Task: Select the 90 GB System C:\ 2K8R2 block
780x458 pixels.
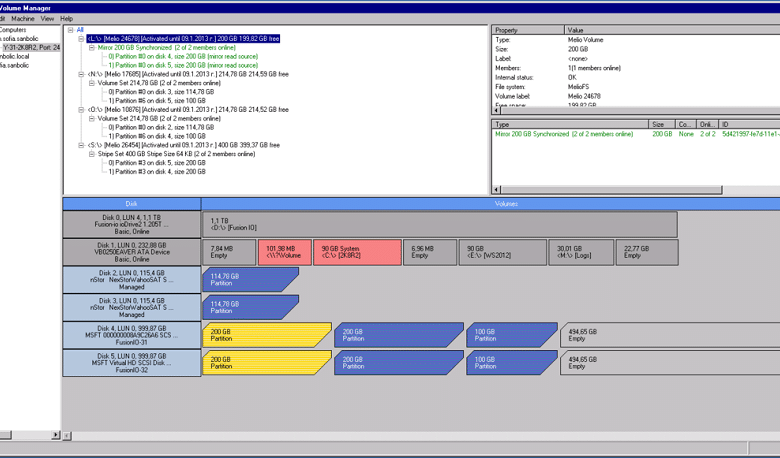Action: coord(357,252)
